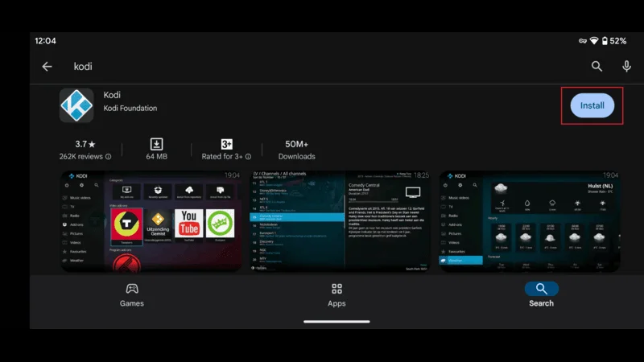Click the 64 MB size label
The height and width of the screenshot is (362, 644).
(x=156, y=156)
